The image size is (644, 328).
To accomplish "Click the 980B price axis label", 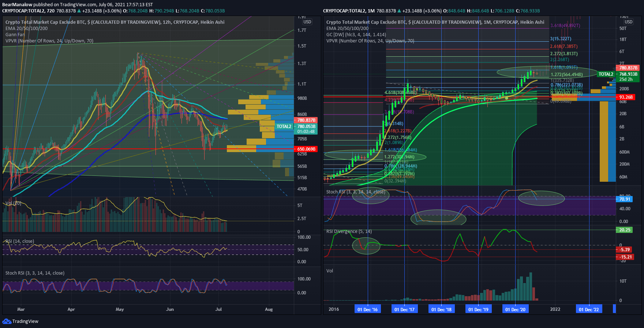I will 302,98.
